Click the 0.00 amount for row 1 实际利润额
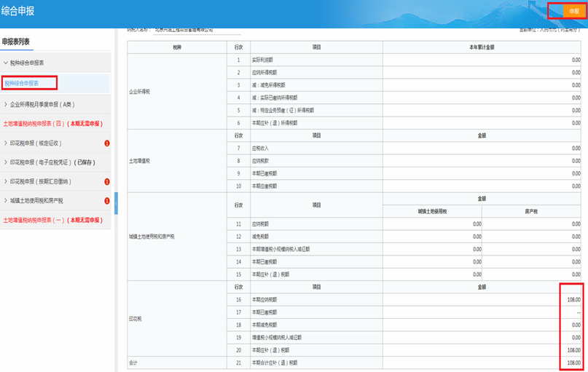 (x=576, y=60)
